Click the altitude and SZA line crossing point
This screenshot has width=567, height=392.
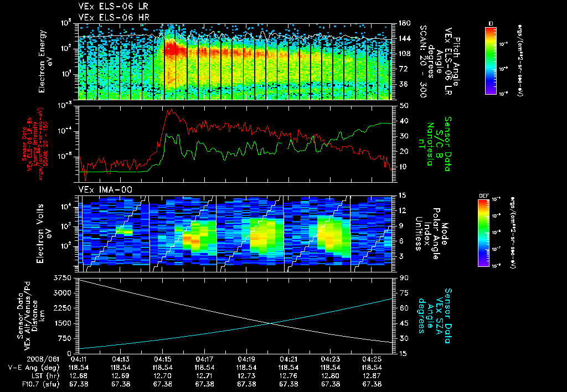pos(270,323)
